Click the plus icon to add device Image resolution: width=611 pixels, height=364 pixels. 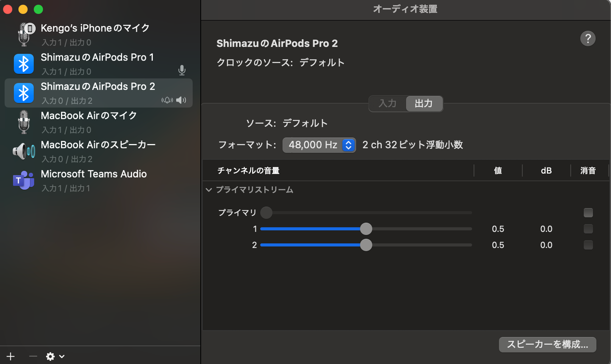10,356
